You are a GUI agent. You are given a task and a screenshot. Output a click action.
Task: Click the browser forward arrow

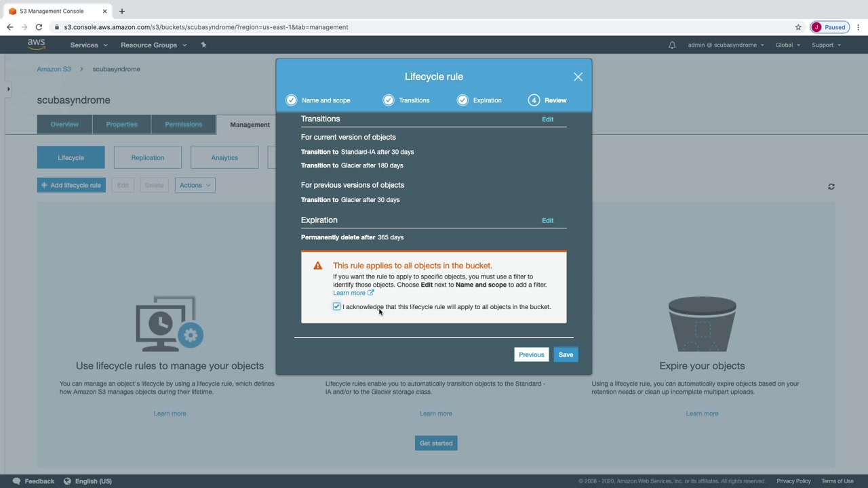[24, 27]
